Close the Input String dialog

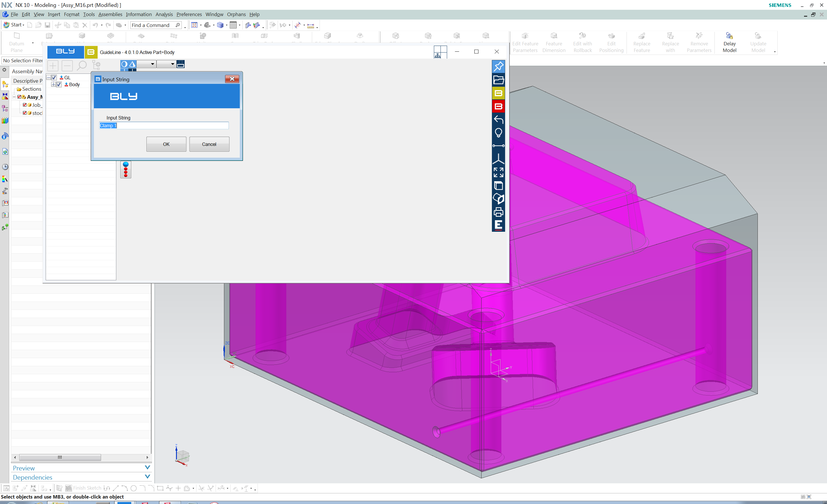tap(232, 79)
